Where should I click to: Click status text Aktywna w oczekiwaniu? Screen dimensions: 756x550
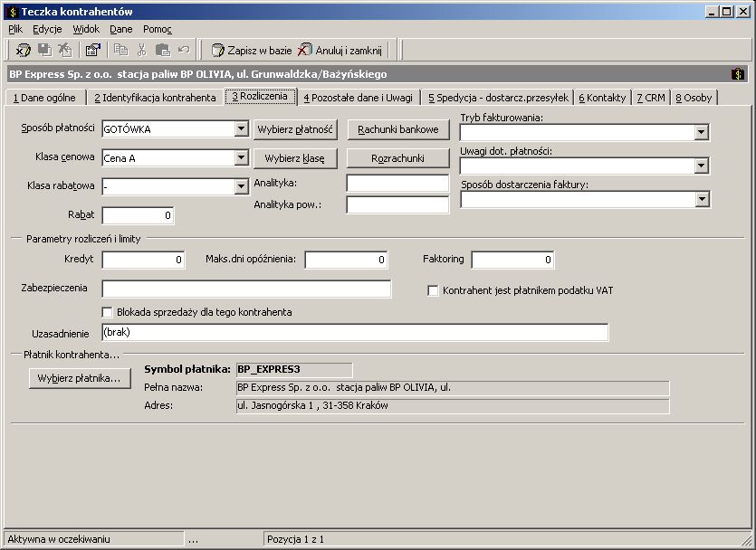(59, 539)
